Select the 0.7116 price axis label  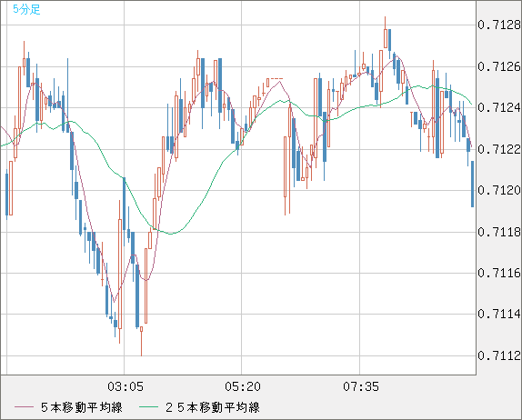coord(499,273)
